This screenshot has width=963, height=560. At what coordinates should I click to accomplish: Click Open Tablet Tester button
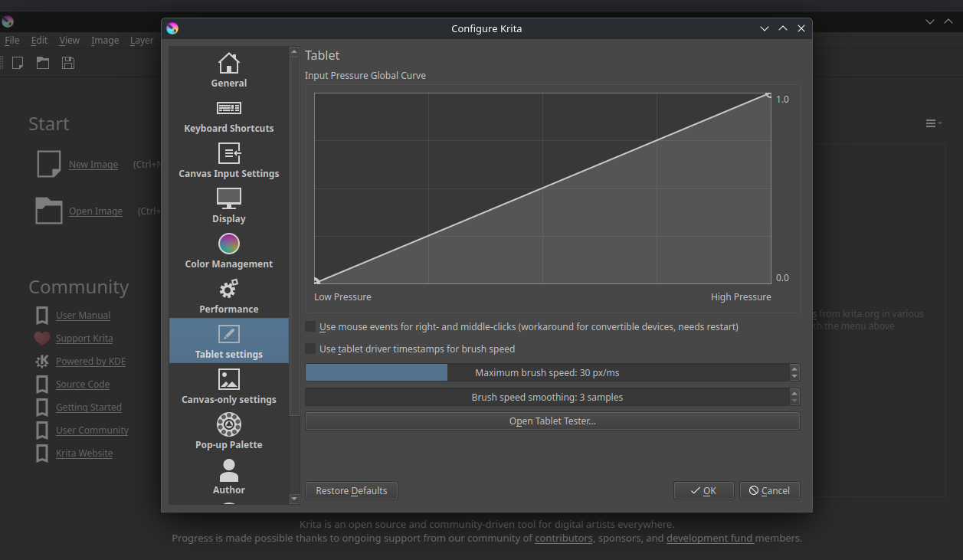[552, 421]
